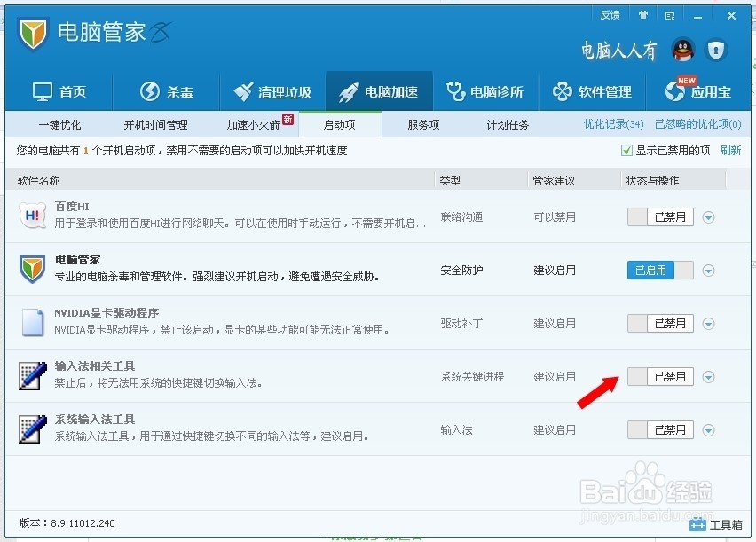Open the skin (shirt) icon in title bar
Screen dimensions: 756x542
pos(642,15)
